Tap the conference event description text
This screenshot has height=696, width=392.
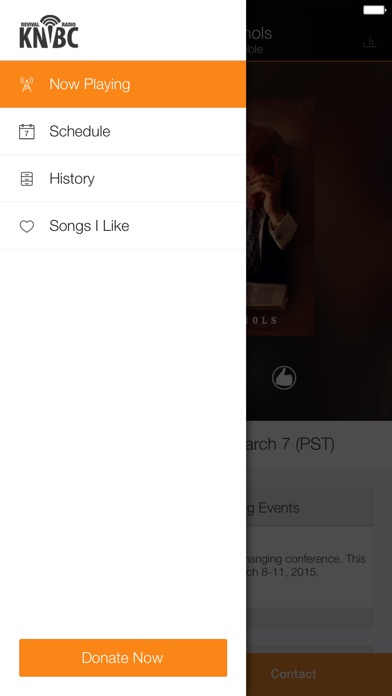point(306,565)
